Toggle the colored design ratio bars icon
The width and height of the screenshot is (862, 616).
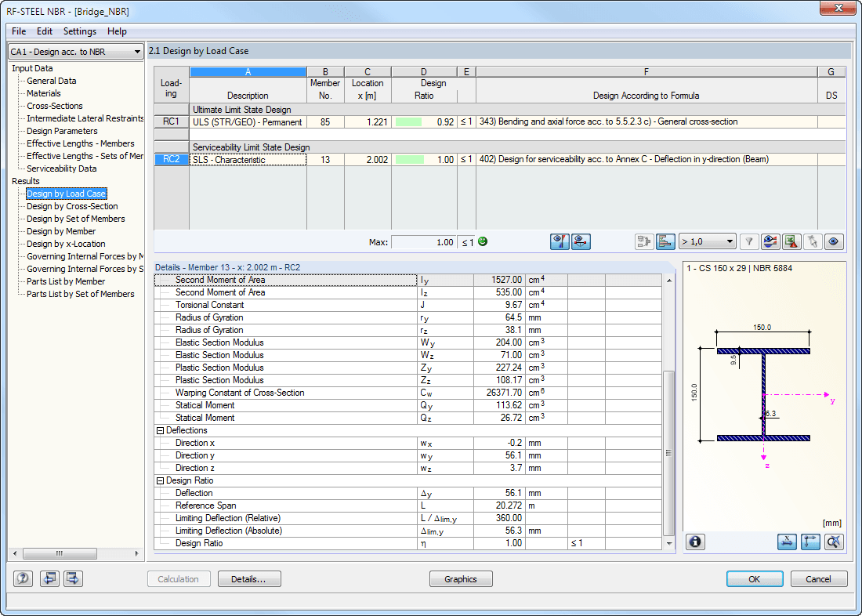pyautogui.click(x=665, y=241)
